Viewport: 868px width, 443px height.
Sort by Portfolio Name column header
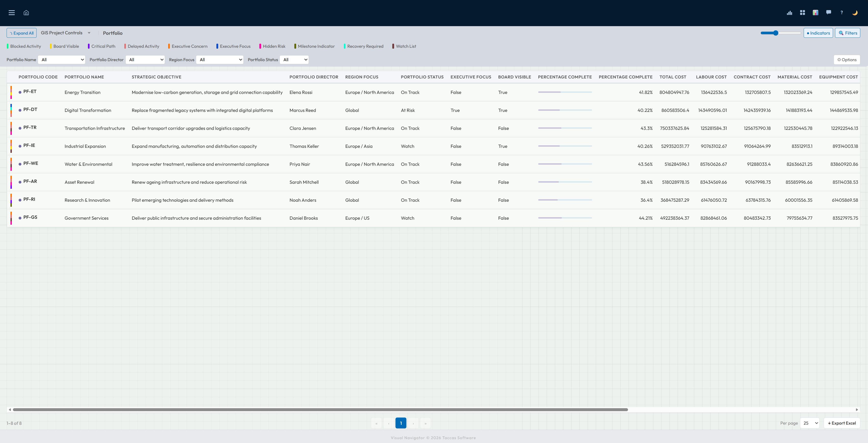(x=84, y=77)
